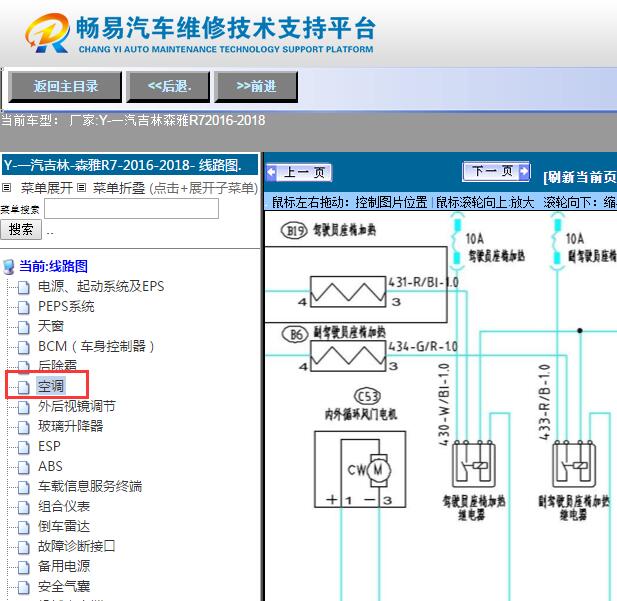The width and height of the screenshot is (617, 601).
Task: Click the page icon beside 组合仪表
Action: [24, 508]
